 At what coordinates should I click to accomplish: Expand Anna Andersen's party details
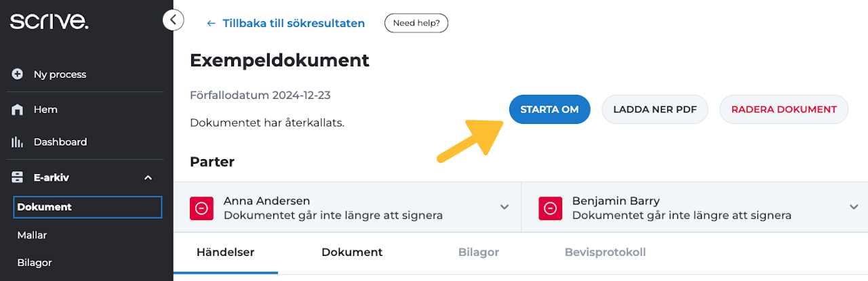(x=505, y=207)
